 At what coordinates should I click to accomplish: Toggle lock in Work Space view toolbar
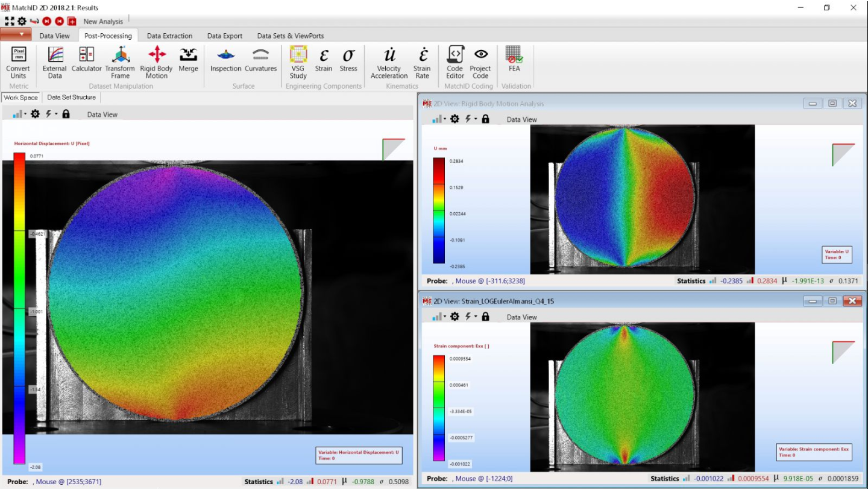(66, 114)
